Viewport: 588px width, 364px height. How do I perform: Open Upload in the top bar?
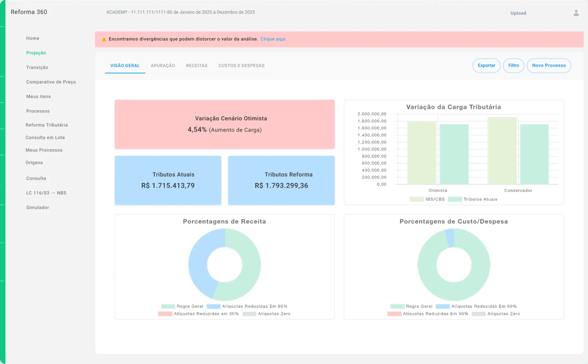pyautogui.click(x=518, y=13)
